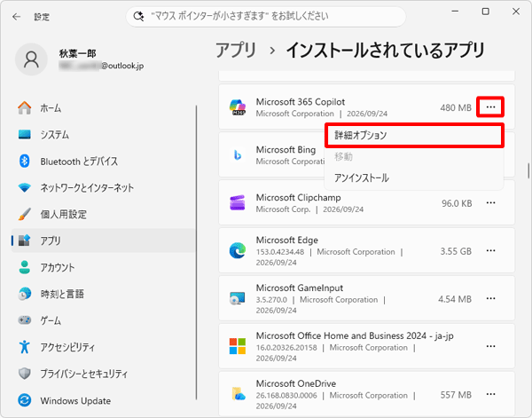Click the インストールされているアプリ heading
The width and height of the screenshot is (532, 418).
[x=385, y=51]
